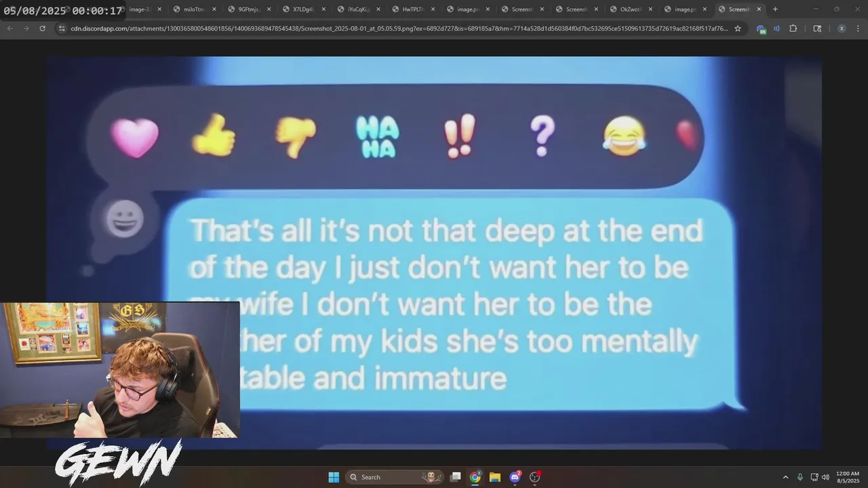The height and width of the screenshot is (488, 868).
Task: Bookmark this page with the star icon
Action: pos(738,28)
